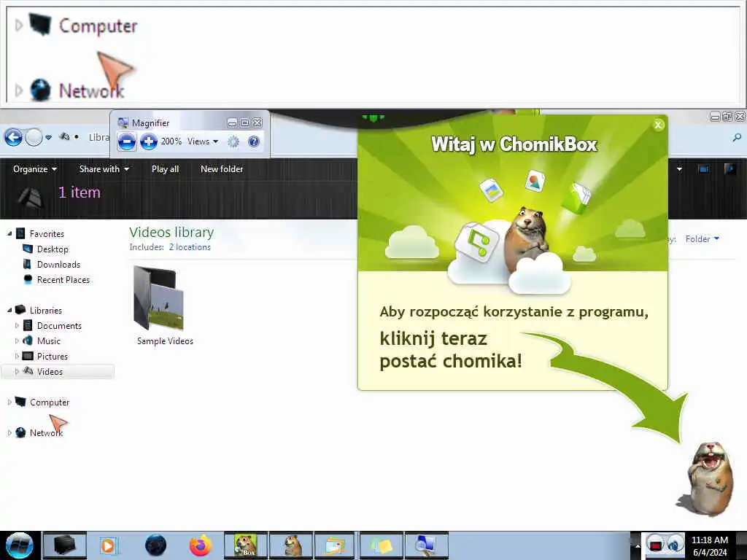The width and height of the screenshot is (747, 560).
Task: Select Desktop under Favorites
Action: 53,249
